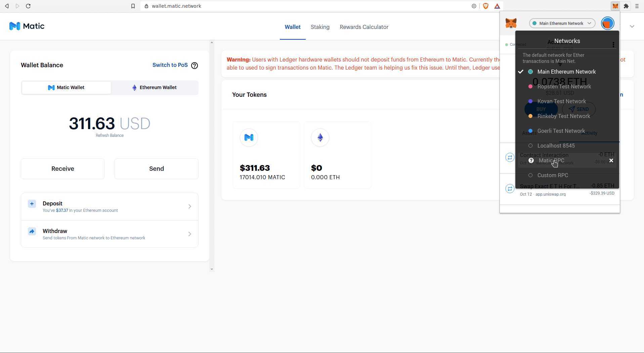The image size is (644, 353).
Task: Switch to the Staking tab
Action: pos(320,27)
